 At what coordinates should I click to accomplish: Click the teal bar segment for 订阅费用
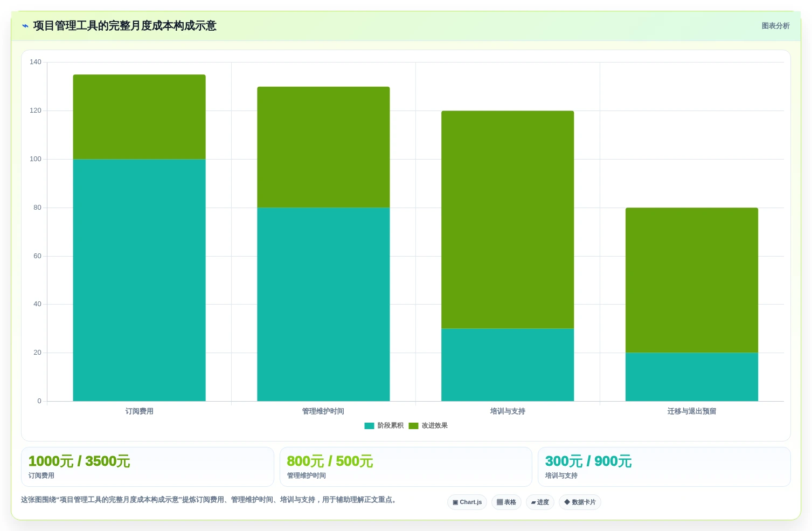[x=139, y=280]
